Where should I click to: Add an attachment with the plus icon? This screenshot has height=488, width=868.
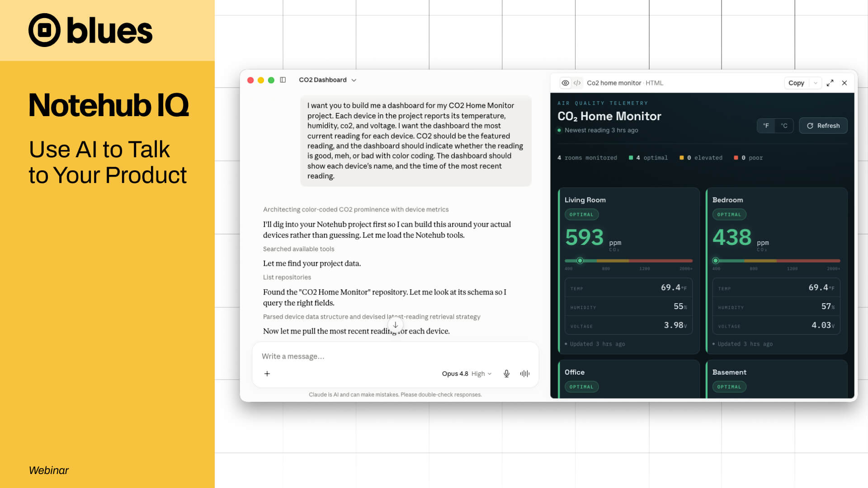click(267, 374)
